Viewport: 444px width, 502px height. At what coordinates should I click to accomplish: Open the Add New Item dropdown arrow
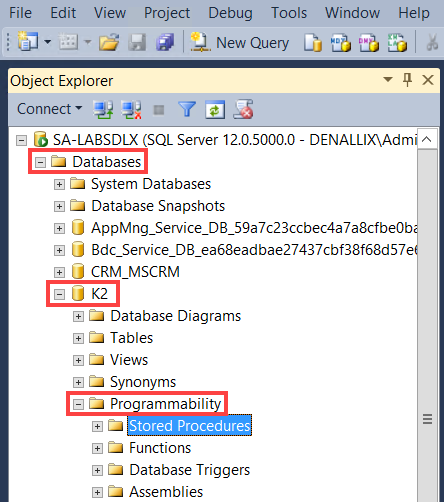(88, 42)
